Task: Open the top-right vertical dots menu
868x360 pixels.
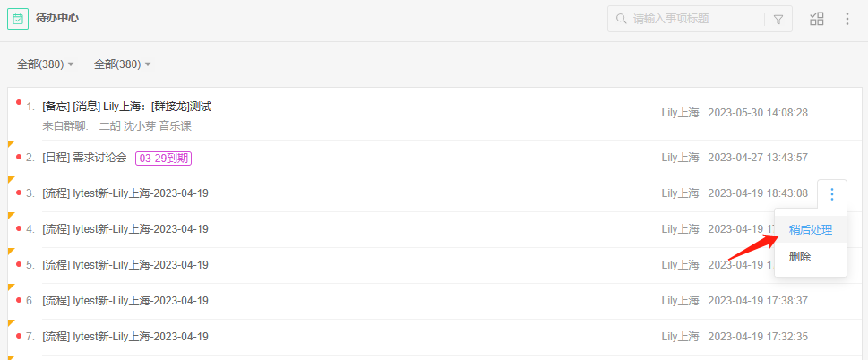Action: coord(847,19)
